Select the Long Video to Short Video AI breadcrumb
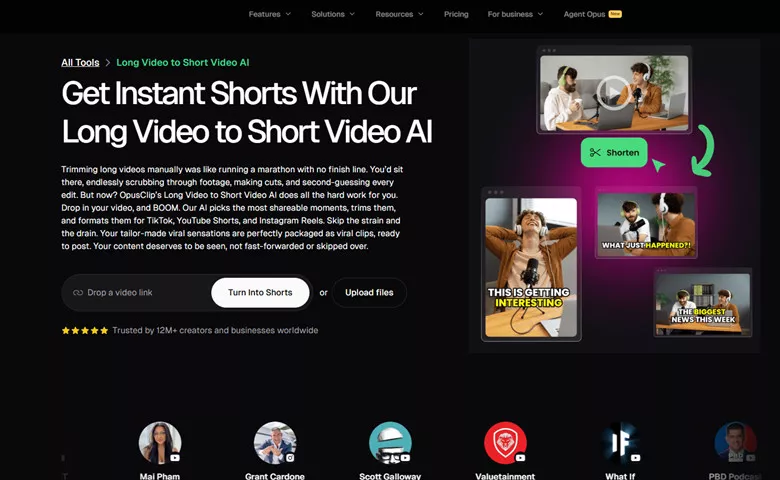Screen dimensions: 780x480 pos(183,63)
